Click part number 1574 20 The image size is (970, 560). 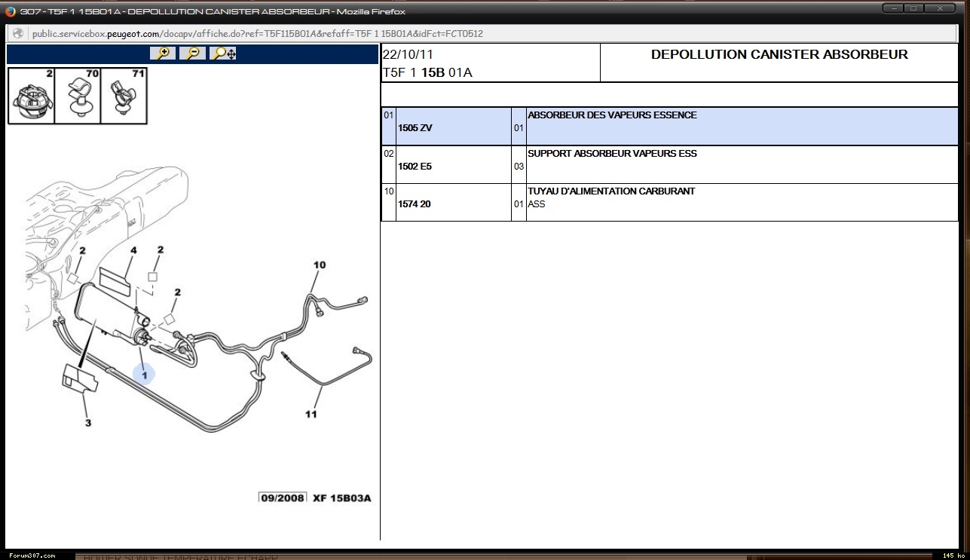point(415,204)
